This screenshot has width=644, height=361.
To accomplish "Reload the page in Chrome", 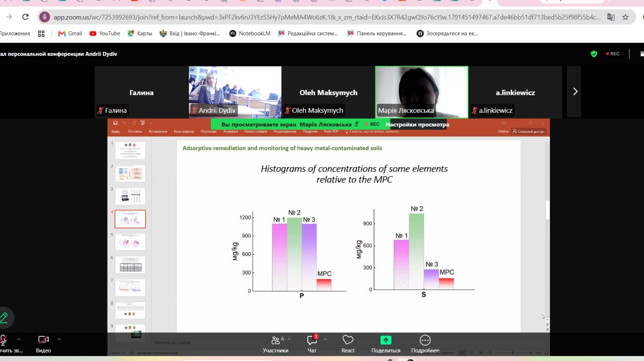I will 26,17.
